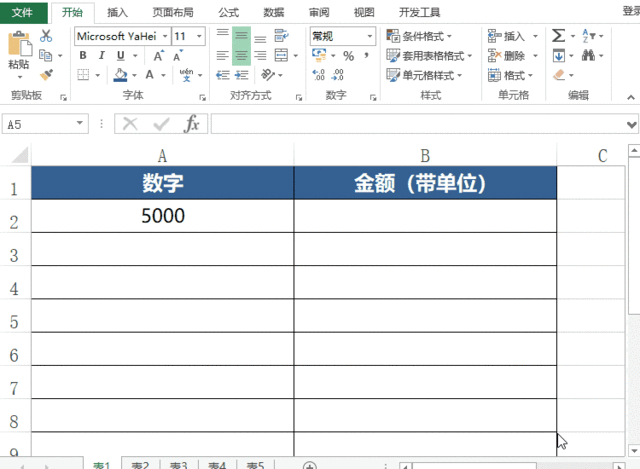640x469 pixels.
Task: Click the Sort and Filter icon
Action: click(x=589, y=36)
